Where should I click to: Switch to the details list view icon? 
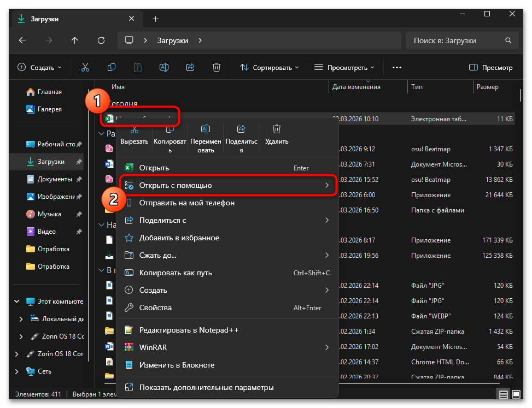click(x=502, y=394)
